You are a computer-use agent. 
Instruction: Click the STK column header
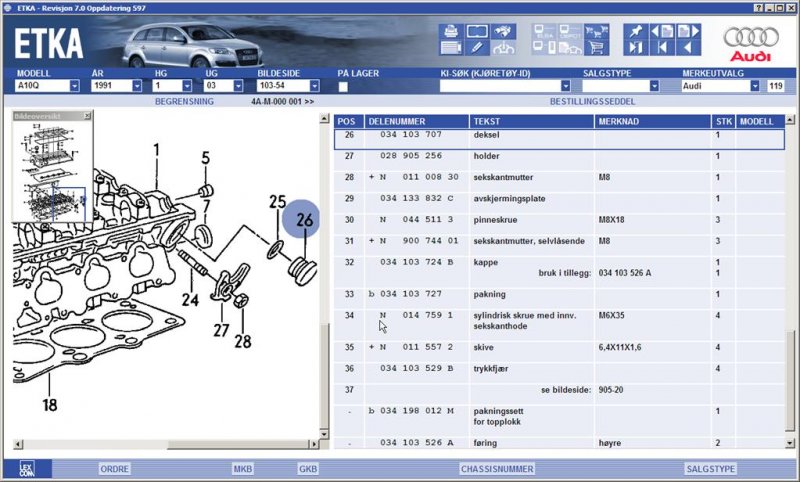pos(723,121)
